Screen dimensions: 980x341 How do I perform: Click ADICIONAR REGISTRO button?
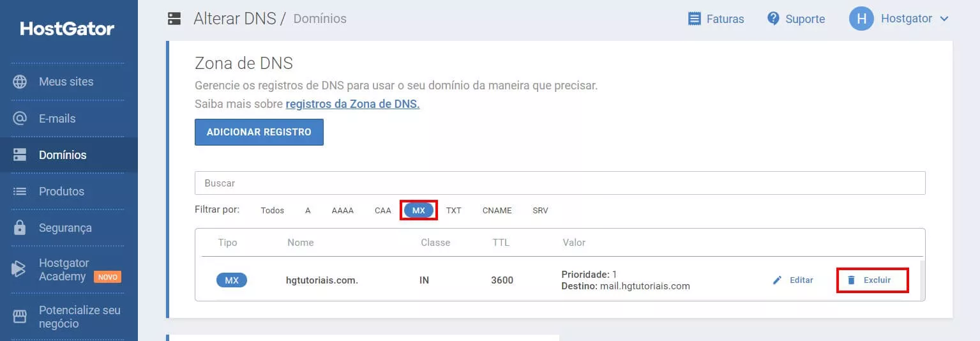[259, 132]
